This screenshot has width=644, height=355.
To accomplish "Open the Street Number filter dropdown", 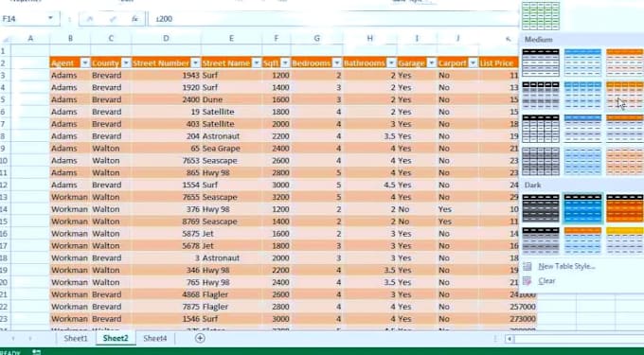I will (196, 63).
